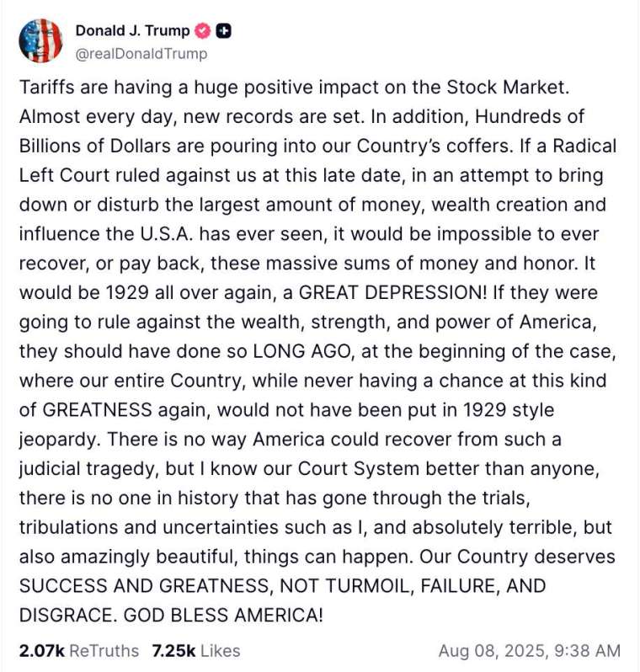
Task: Click the phrase SUCCESS AND GREATNESS
Action: click(x=147, y=586)
